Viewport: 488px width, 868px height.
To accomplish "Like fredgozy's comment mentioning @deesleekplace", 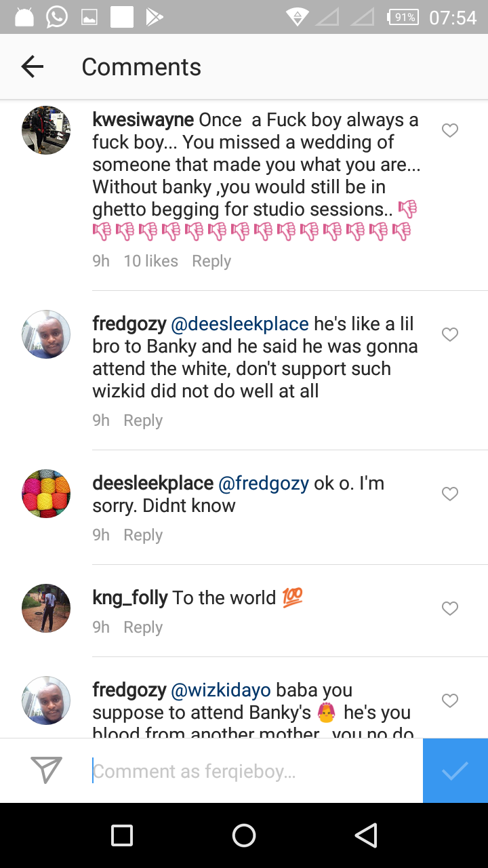I will pos(450,334).
